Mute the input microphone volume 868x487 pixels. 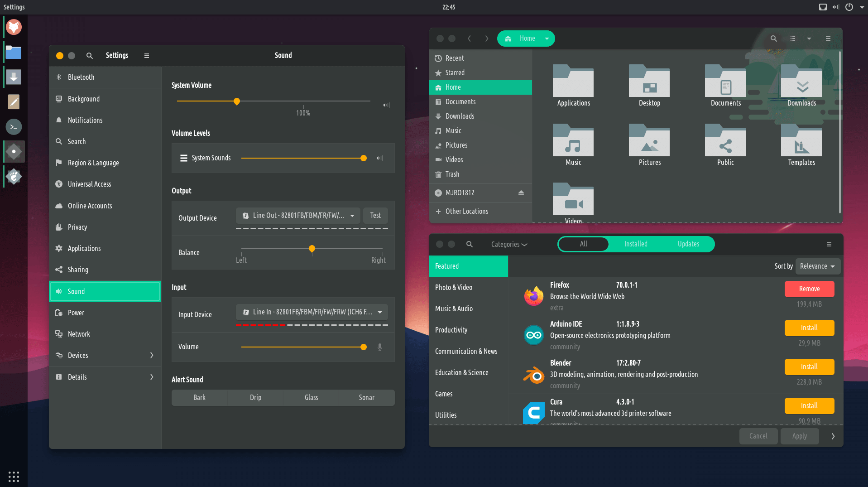pos(380,347)
